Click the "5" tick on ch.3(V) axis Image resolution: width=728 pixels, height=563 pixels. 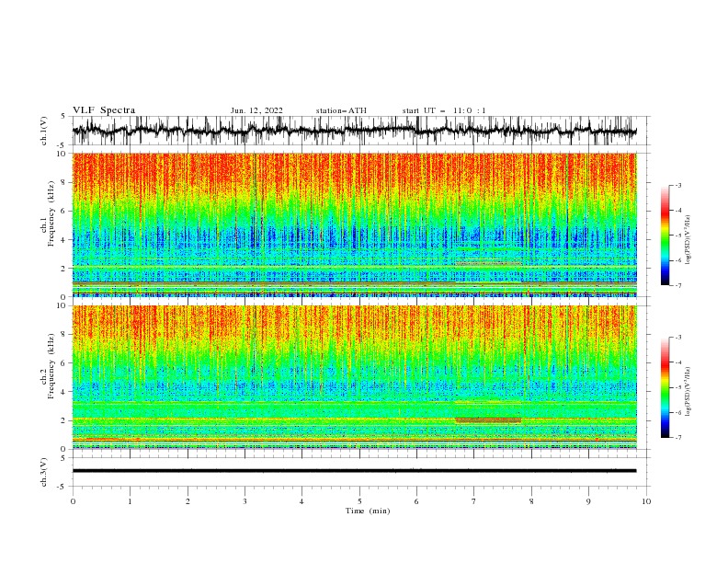(x=63, y=458)
